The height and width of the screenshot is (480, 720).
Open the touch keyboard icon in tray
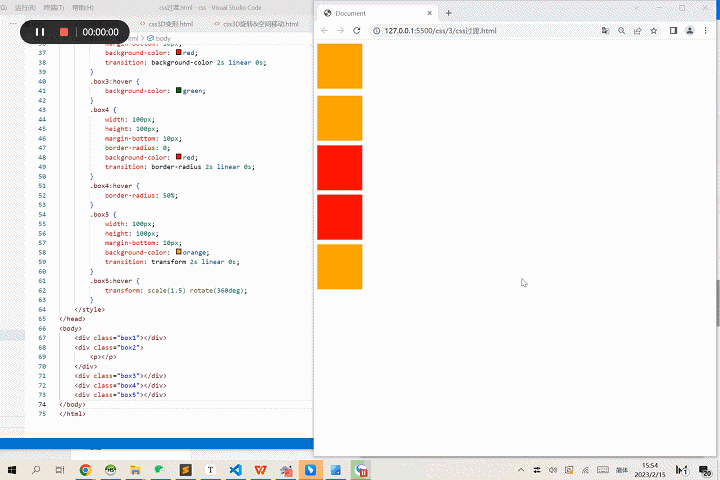[x=603, y=470]
